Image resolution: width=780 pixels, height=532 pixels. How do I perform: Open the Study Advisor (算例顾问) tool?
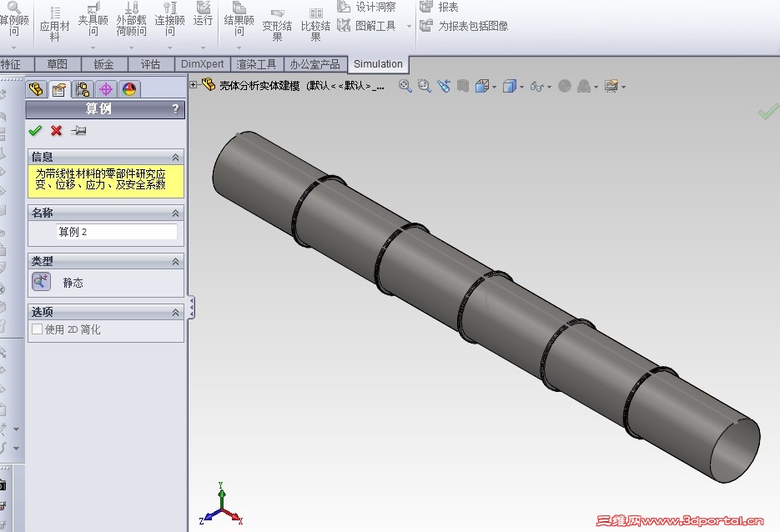(x=14, y=19)
